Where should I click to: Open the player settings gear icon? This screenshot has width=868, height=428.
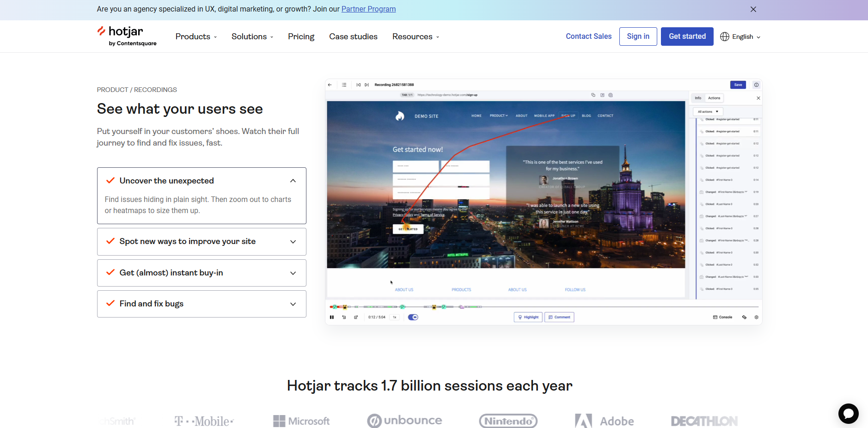(756, 317)
